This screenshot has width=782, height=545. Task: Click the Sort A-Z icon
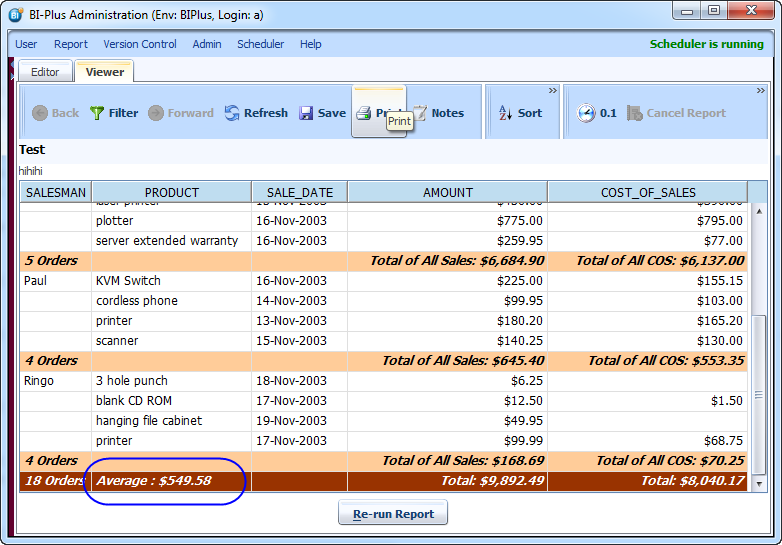click(x=505, y=113)
